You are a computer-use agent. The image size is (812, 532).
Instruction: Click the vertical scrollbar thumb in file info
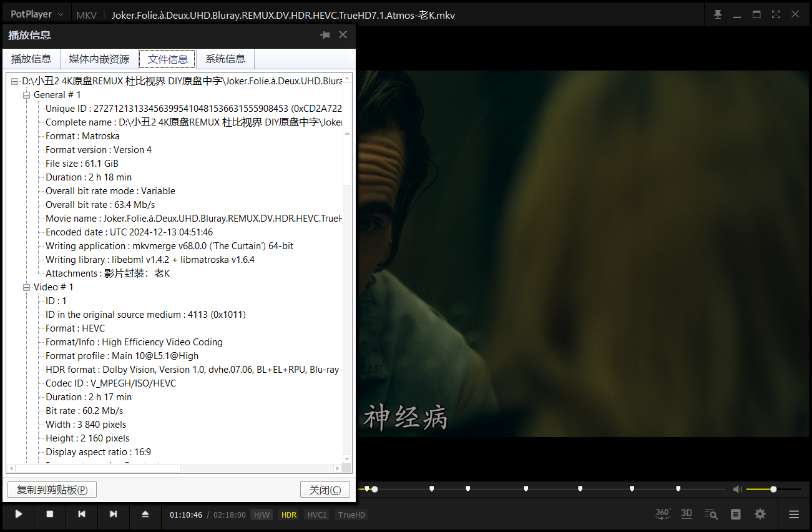tap(347, 132)
